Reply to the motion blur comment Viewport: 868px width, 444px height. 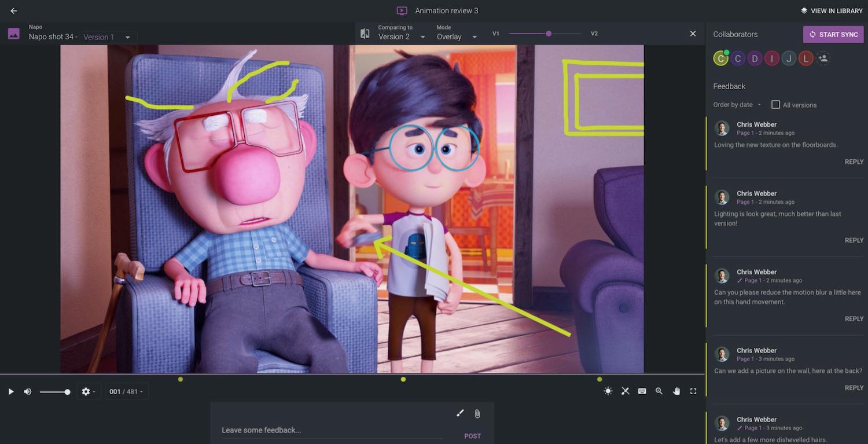click(854, 319)
